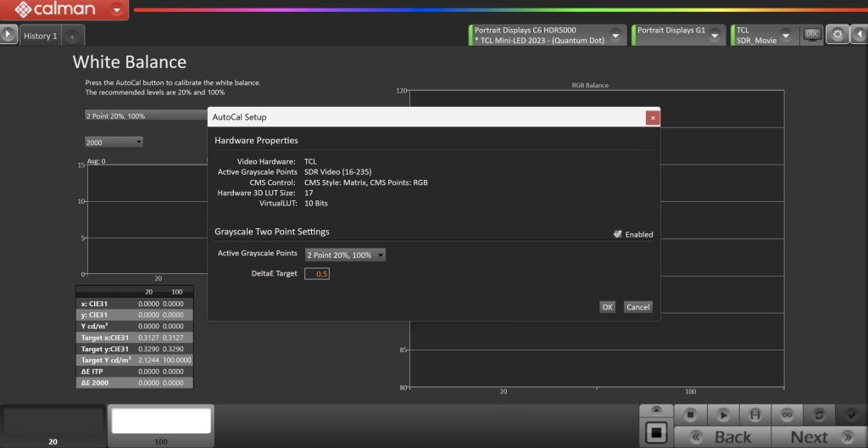Stop the measurement

pos(690,414)
